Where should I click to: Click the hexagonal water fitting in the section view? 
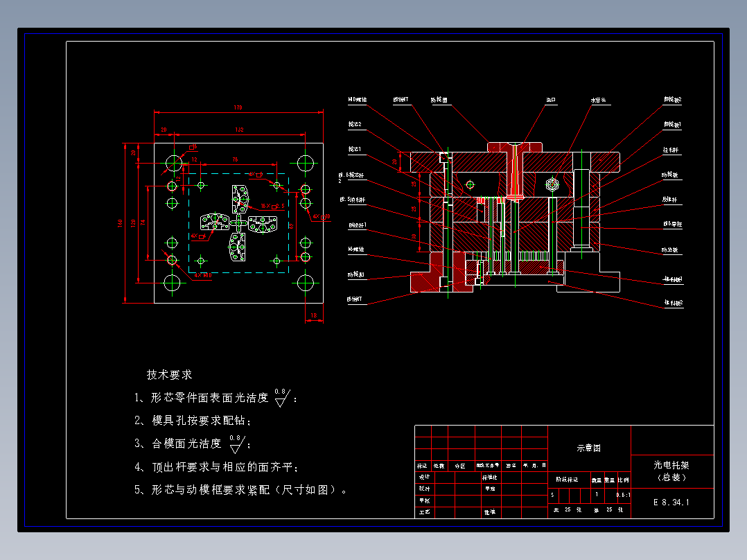(552, 184)
